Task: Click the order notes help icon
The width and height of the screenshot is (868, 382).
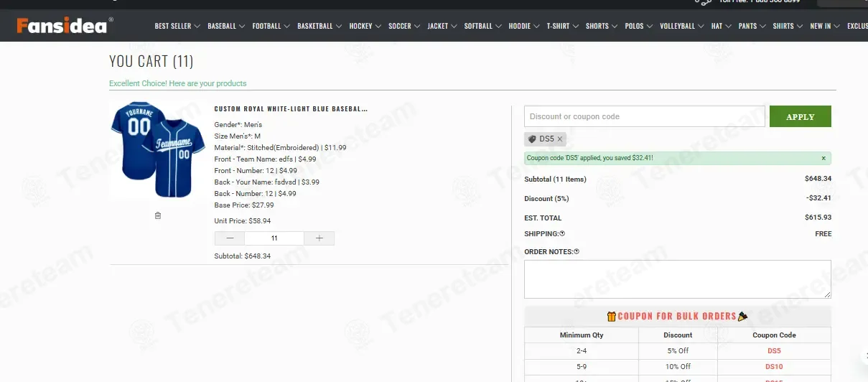Action: [x=577, y=251]
